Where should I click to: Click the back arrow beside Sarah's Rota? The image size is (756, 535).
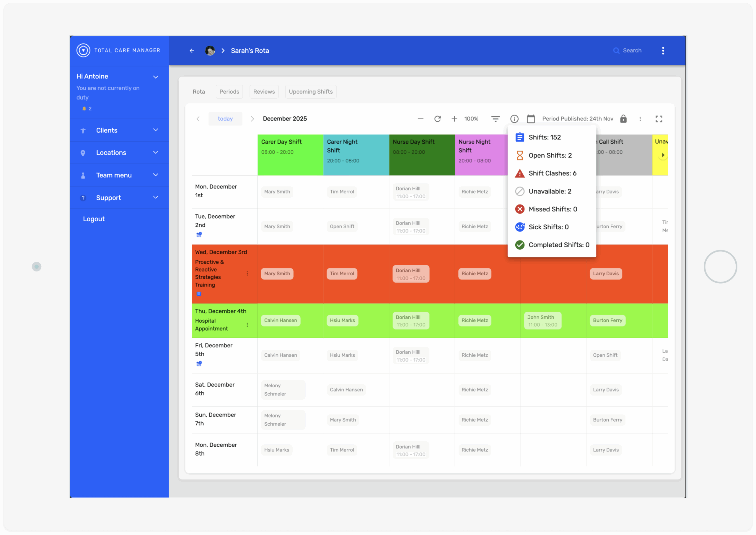192,51
